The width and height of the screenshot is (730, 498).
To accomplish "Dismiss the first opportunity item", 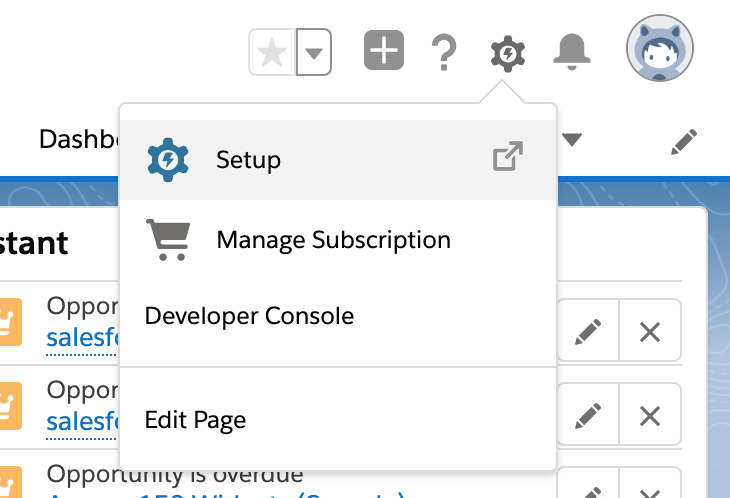I will click(650, 331).
